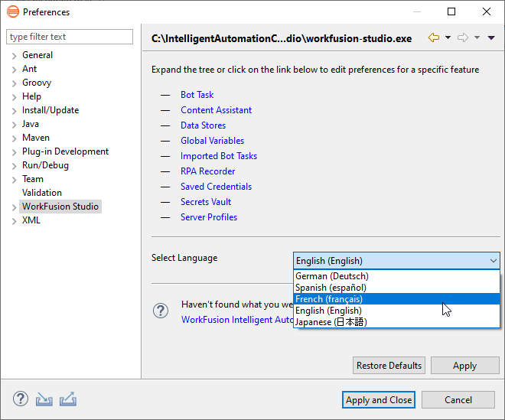Image resolution: width=505 pixels, height=420 pixels.
Task: Open the Server Profiles link
Action: (209, 217)
